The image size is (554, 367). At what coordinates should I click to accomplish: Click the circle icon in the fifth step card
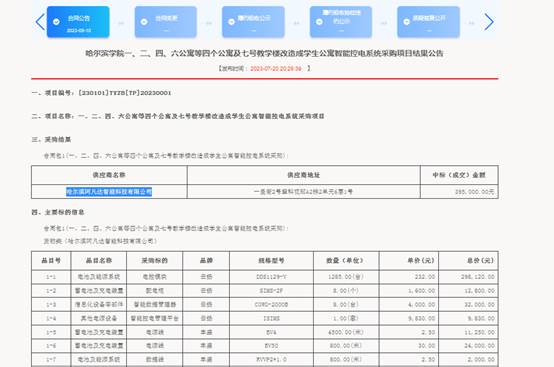(x=407, y=22)
